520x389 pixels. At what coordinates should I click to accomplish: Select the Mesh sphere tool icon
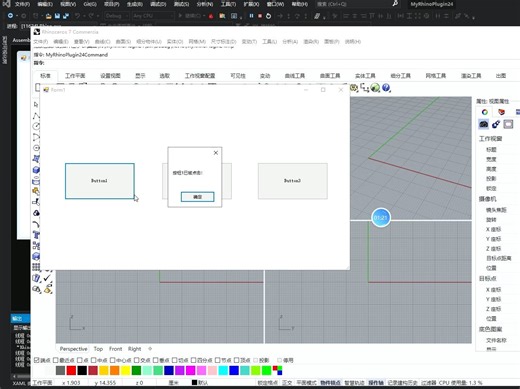pyautogui.click(x=36, y=213)
